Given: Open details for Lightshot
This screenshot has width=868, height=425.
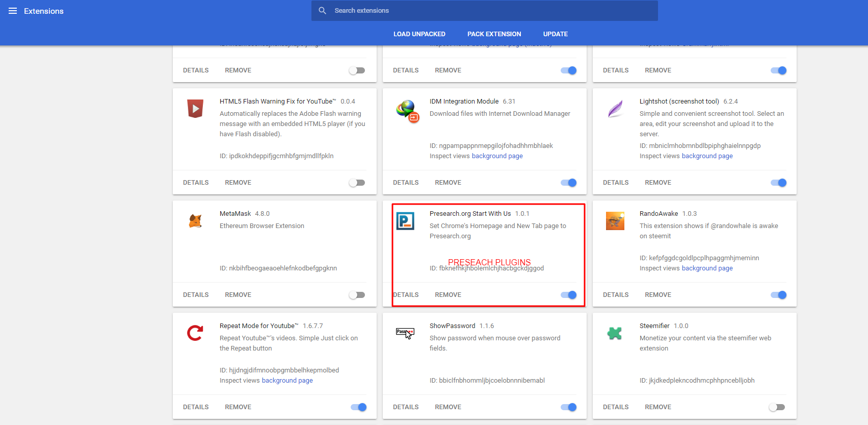Looking at the screenshot, I should (616, 183).
